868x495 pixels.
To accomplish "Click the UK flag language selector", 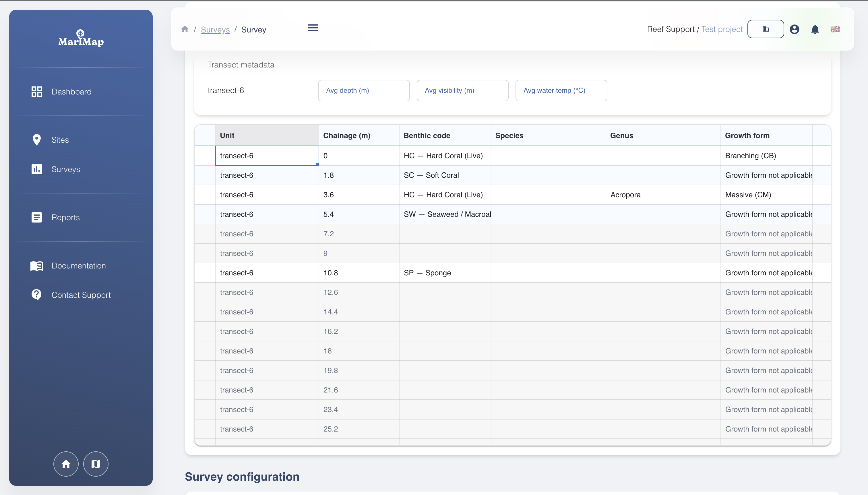I will (835, 29).
